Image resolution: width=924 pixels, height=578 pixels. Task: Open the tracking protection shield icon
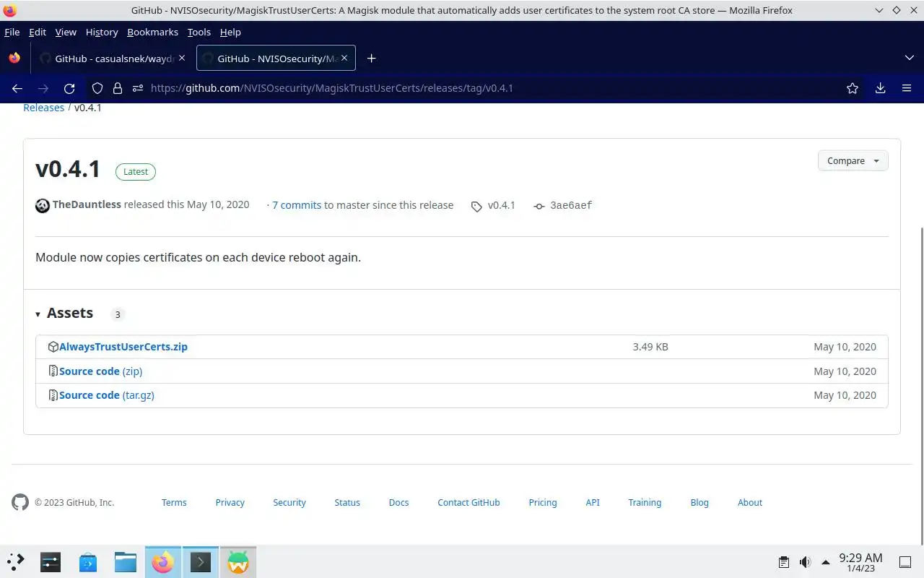pyautogui.click(x=97, y=88)
